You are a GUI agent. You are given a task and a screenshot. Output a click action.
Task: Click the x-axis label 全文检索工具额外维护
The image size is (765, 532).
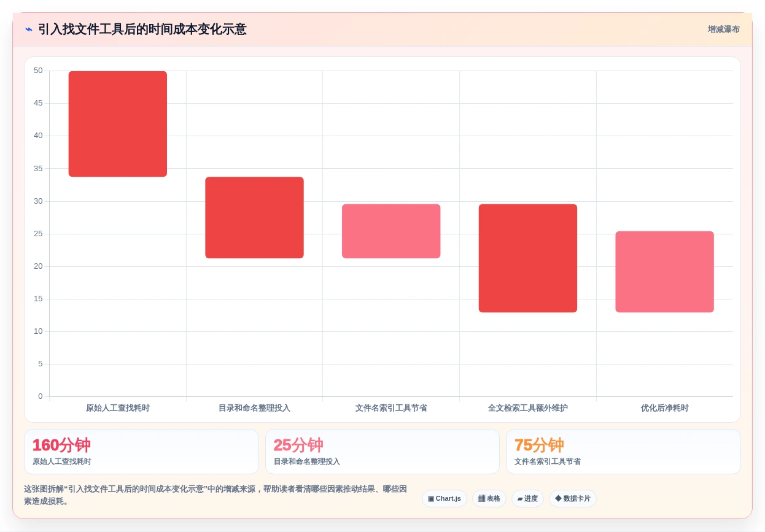pyautogui.click(x=528, y=408)
